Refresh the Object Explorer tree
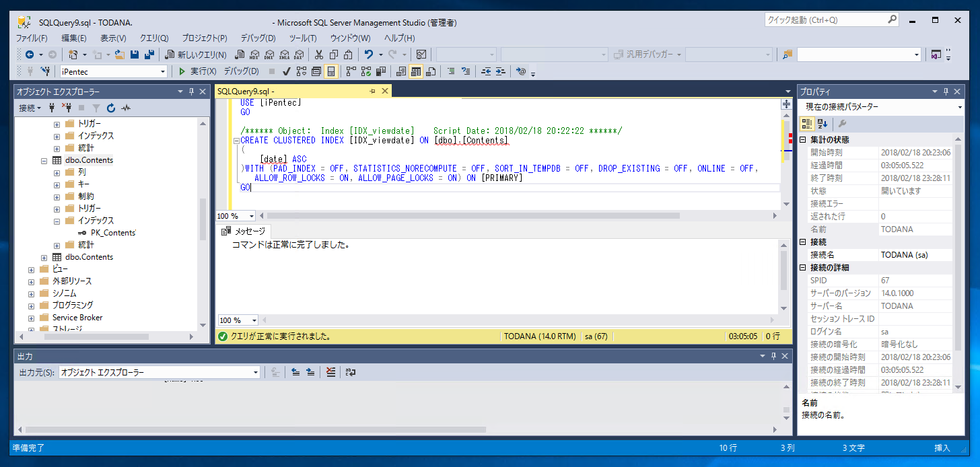 (111, 108)
